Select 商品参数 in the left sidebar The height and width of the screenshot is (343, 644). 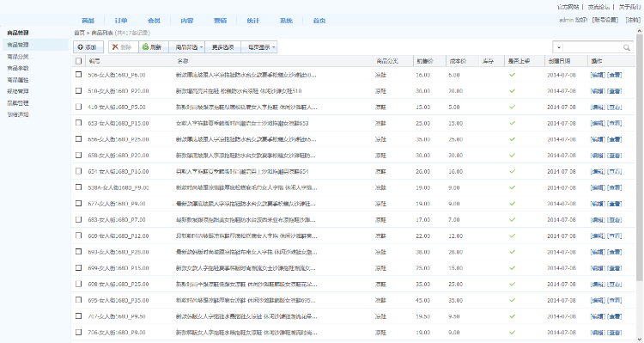tap(18, 68)
